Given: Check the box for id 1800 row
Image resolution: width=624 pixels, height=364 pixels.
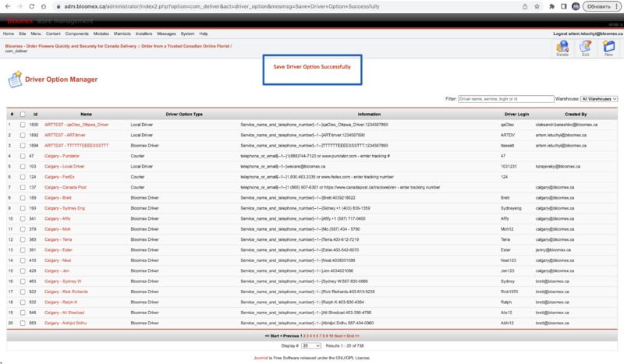Looking at the screenshot, I should point(23,125).
